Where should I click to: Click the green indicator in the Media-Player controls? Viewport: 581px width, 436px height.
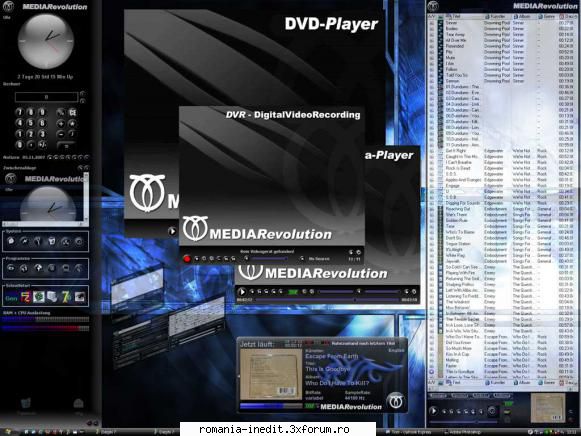[293, 292]
